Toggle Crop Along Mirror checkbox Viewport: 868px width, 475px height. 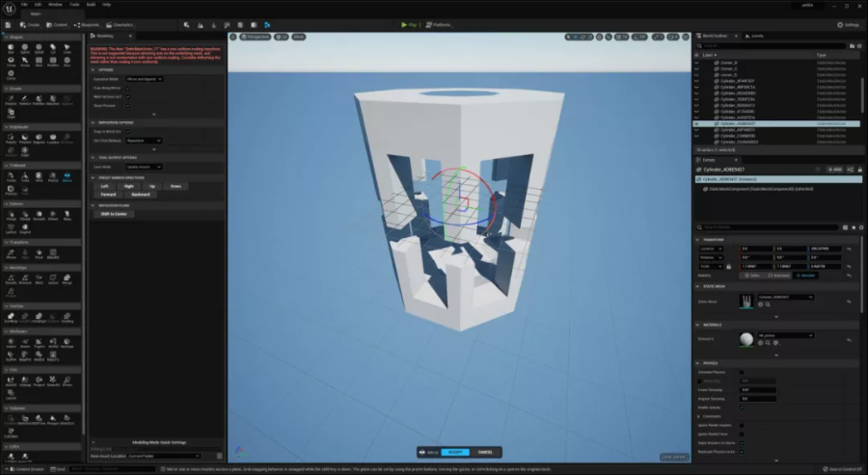pyautogui.click(x=127, y=88)
